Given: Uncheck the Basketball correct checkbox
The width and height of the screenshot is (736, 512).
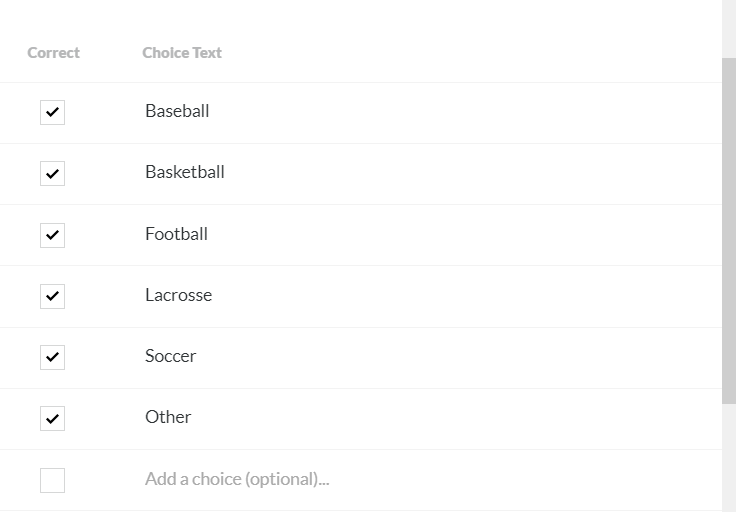Looking at the screenshot, I should coord(52,173).
